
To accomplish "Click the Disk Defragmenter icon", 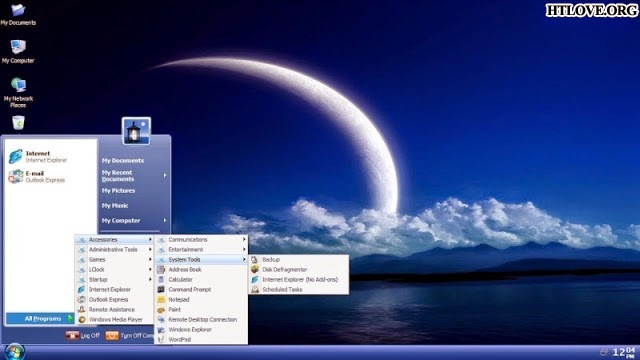I will coord(255,269).
